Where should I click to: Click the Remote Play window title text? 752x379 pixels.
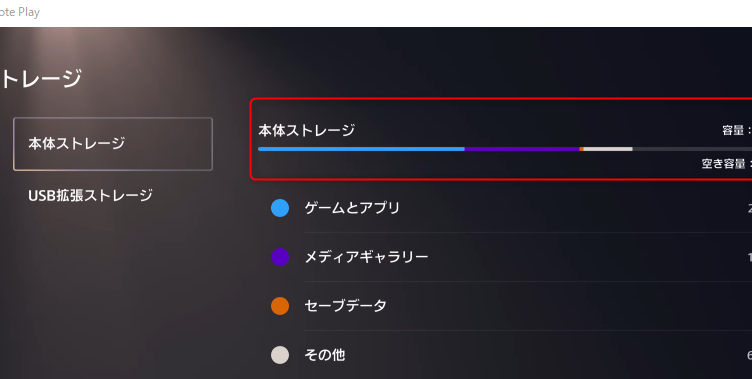20,12
